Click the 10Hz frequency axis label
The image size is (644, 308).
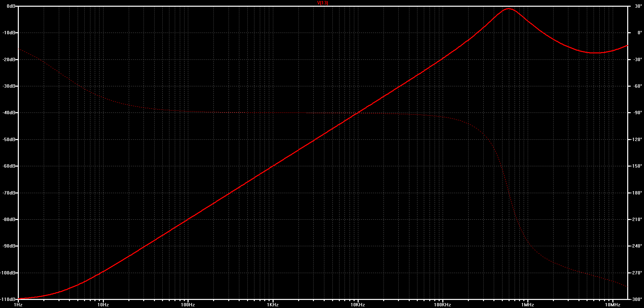pos(103,305)
